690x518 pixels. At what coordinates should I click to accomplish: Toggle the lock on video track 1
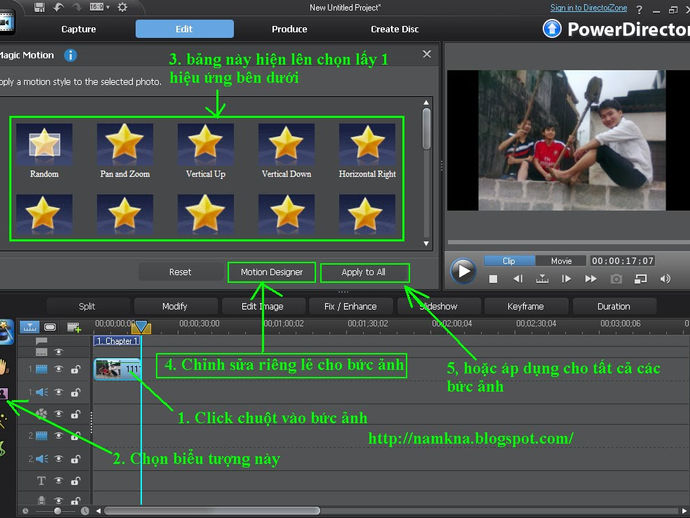coord(75,369)
